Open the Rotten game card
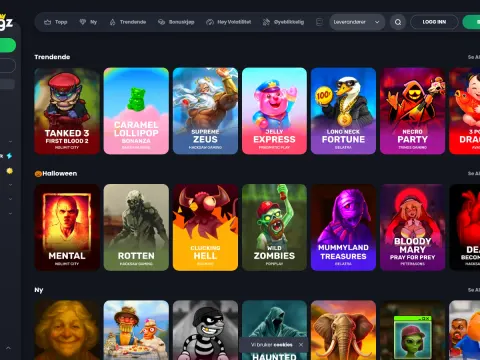Viewport: 480px width, 360px height. click(136, 227)
